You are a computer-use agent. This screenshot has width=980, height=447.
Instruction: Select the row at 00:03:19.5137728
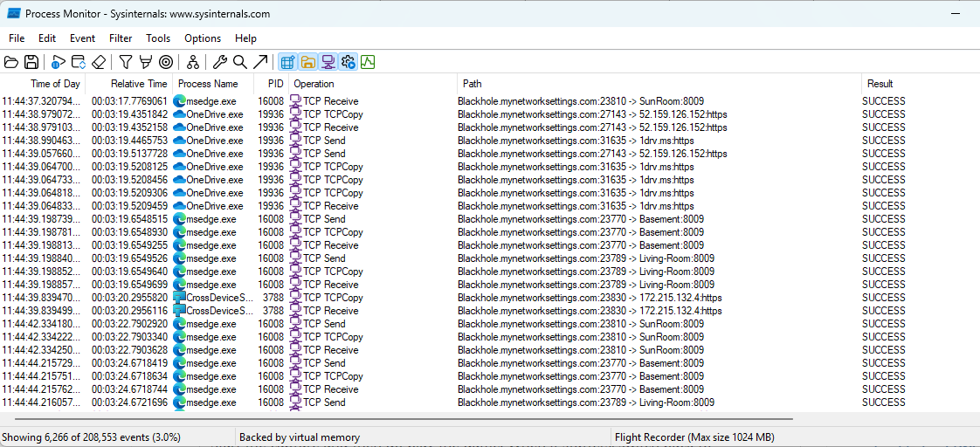tap(490, 154)
